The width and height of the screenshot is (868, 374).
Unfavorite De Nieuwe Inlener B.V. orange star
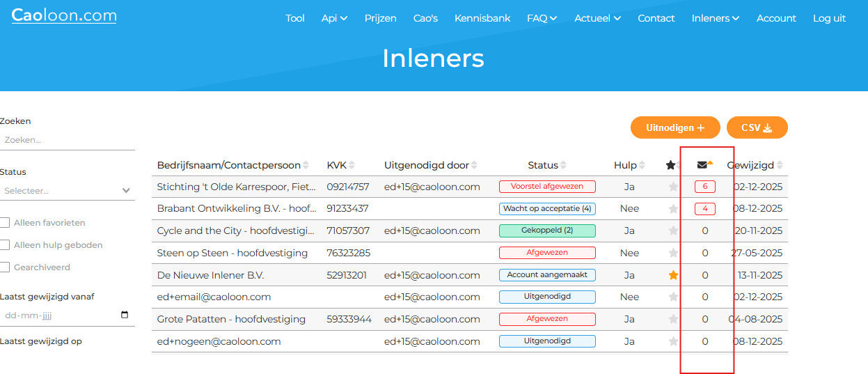(x=673, y=275)
